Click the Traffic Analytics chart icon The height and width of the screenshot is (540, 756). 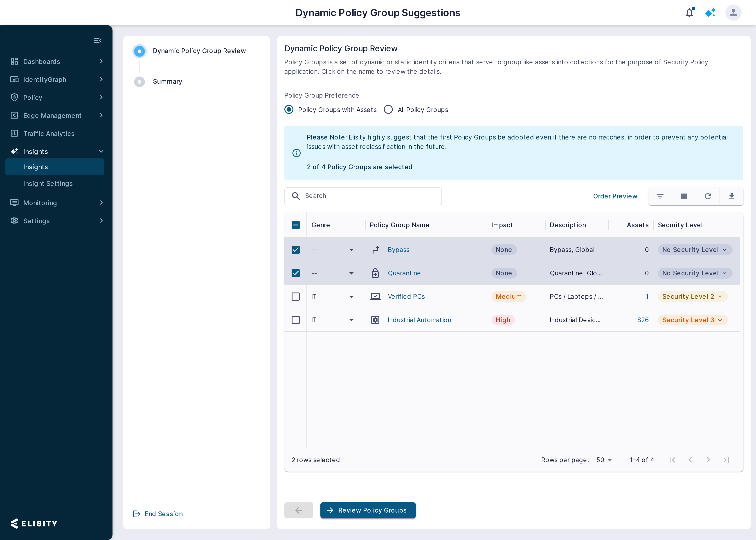coord(14,133)
